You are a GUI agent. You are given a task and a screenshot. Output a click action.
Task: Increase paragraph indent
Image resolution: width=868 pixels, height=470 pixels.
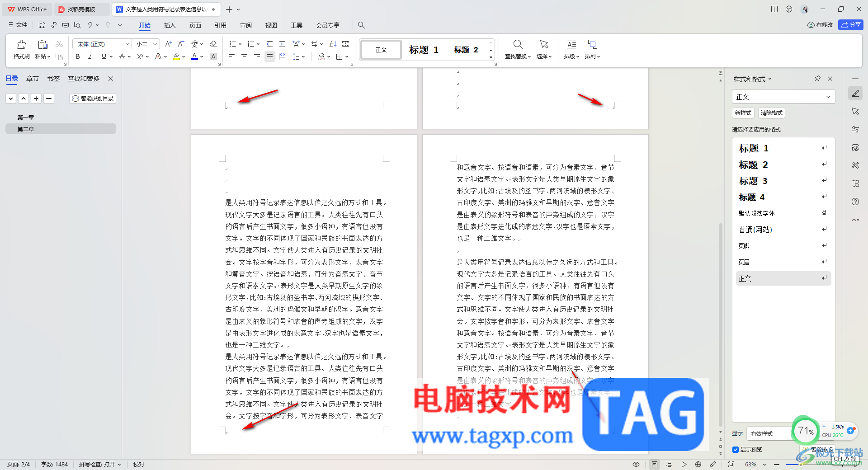(282, 44)
